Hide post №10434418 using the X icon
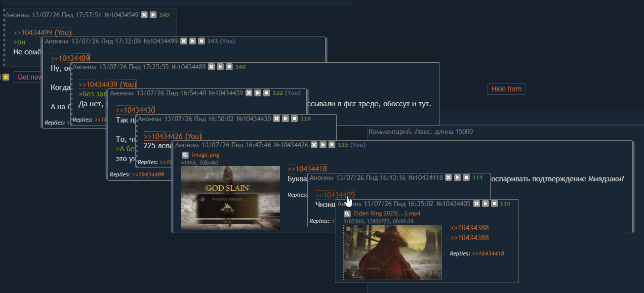Image resolution: width=644 pixels, height=293 pixels. click(448, 177)
